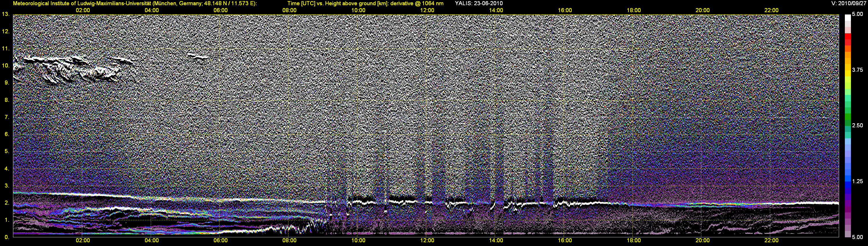This screenshot has width=868, height=246.
Task: Click the height axis label '4.'
Action: (x=7, y=168)
